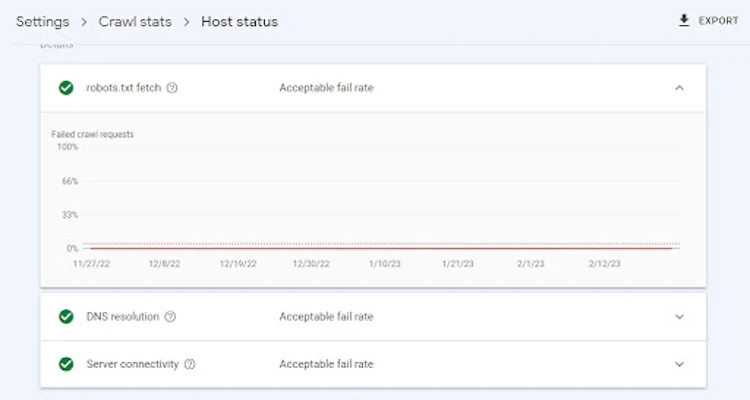Click the 12/19/22 date label
Viewport: 750px width, 400px height.
[238, 264]
